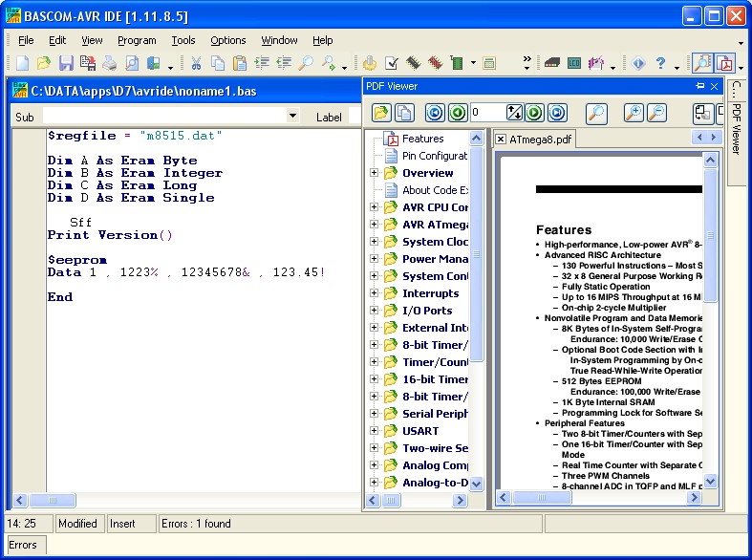Image resolution: width=752 pixels, height=560 pixels.
Task: Click the red chip simulate icon
Action: tap(436, 63)
